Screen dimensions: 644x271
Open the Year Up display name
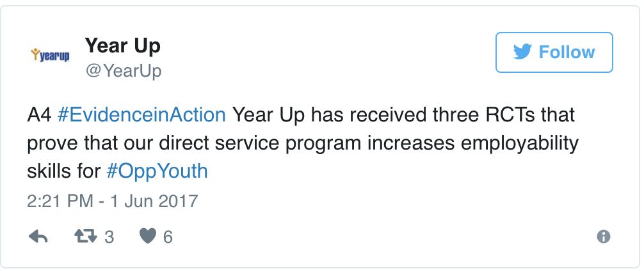click(122, 46)
